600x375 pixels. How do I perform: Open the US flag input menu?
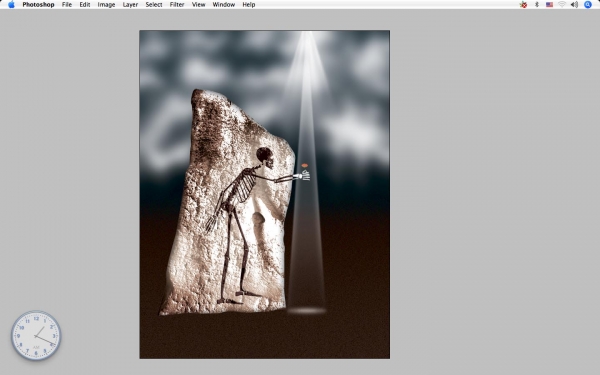tap(549, 5)
